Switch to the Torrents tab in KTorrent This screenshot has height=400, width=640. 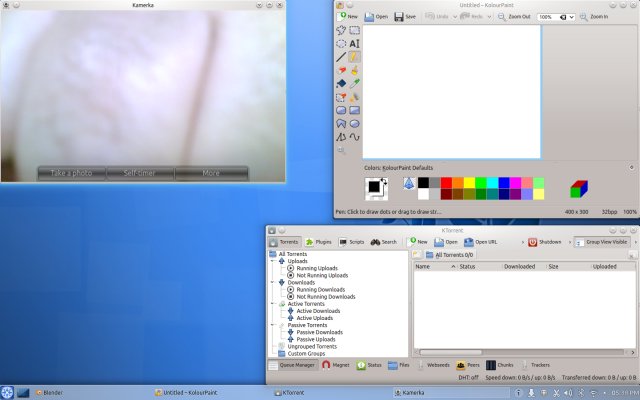coord(284,242)
